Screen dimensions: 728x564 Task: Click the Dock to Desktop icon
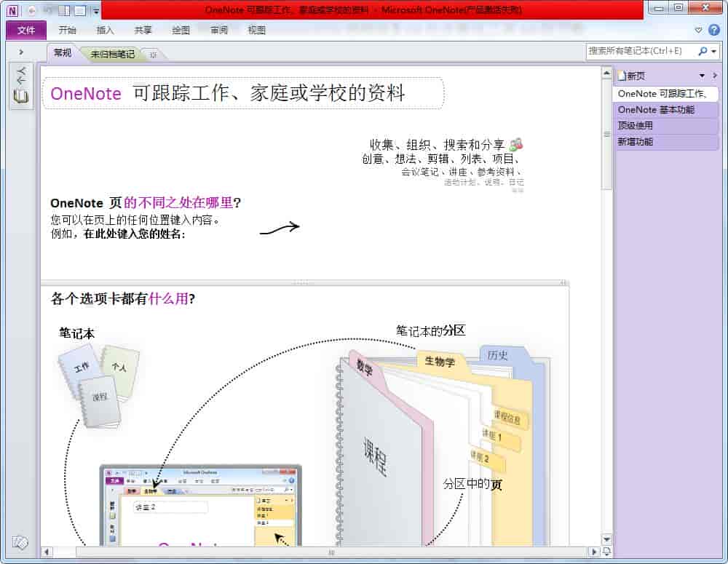tap(64, 10)
